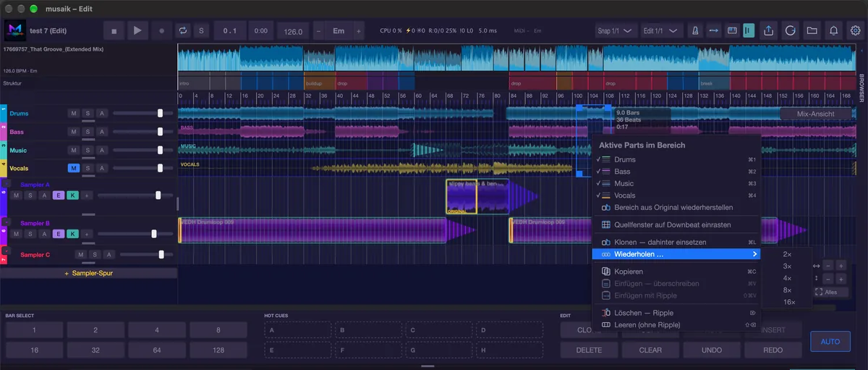Image resolution: width=868 pixels, height=370 pixels.
Task: Toggle the E button on Sampler A
Action: click(58, 195)
